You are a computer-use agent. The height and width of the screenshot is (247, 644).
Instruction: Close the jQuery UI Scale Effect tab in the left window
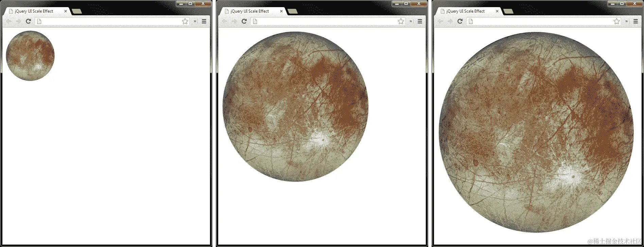coord(66,11)
